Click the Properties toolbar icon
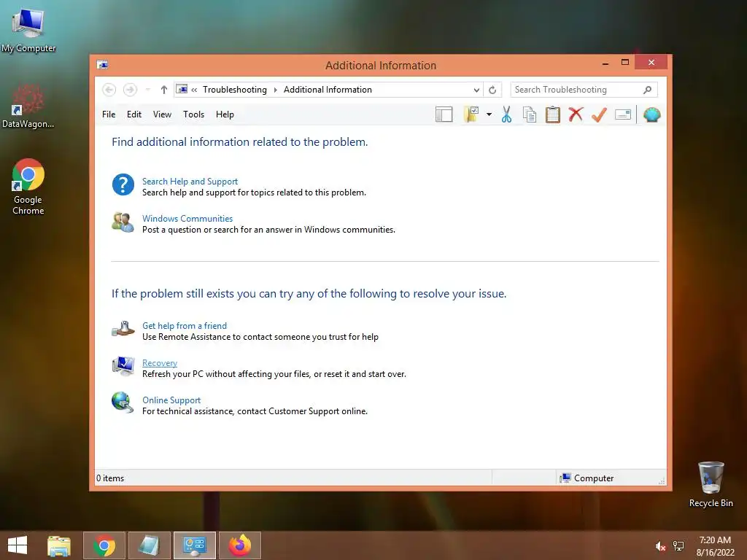This screenshot has height=560, width=747. coord(623,114)
